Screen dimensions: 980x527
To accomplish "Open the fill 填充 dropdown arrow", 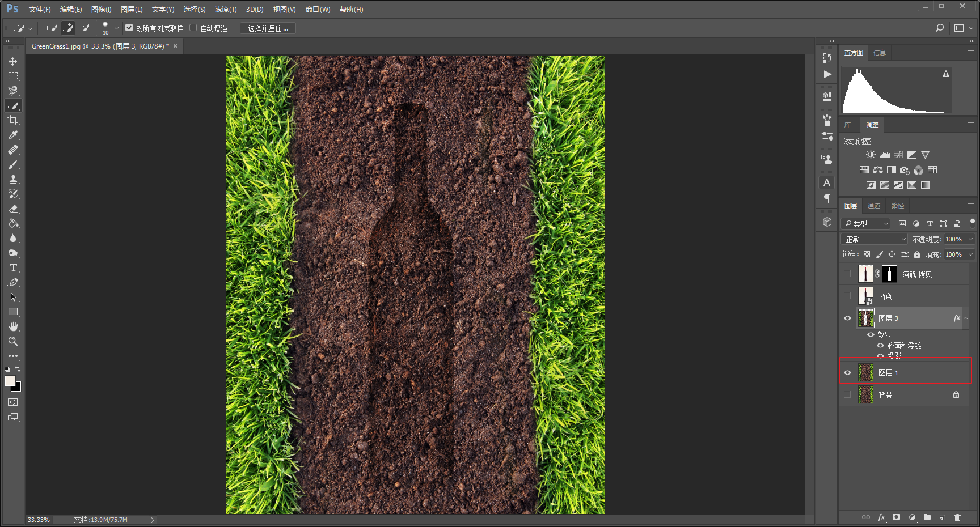I will click(x=970, y=254).
